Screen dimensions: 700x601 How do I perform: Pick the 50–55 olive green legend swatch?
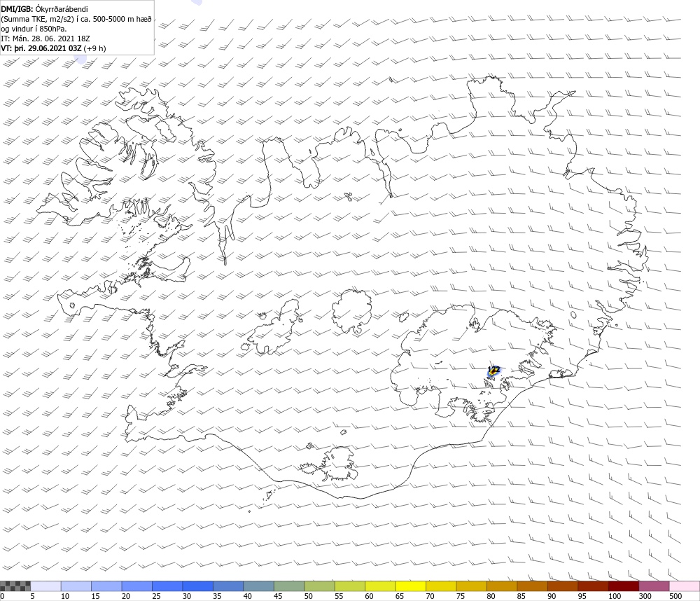pyautogui.click(x=319, y=586)
